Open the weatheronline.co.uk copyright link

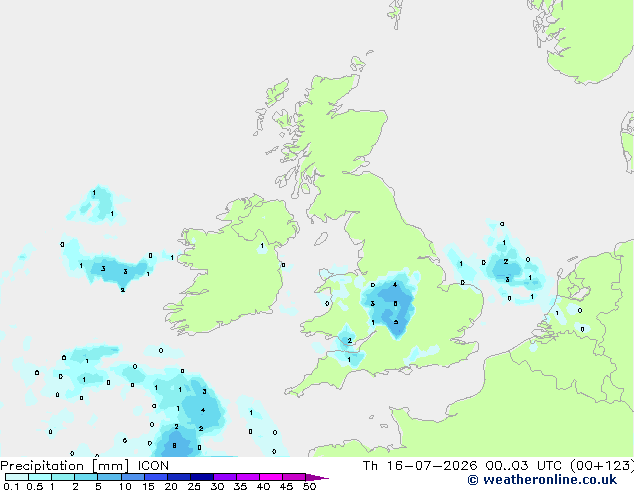point(542,480)
